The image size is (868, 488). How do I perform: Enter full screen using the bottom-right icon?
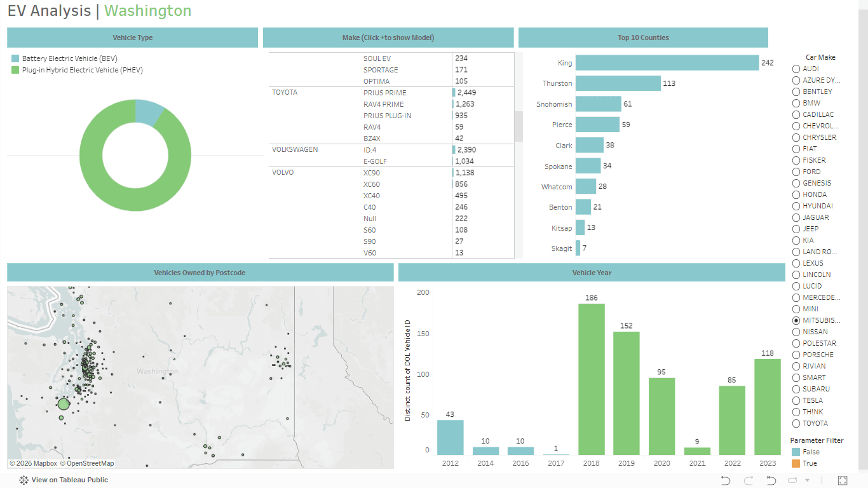pyautogui.click(x=843, y=480)
